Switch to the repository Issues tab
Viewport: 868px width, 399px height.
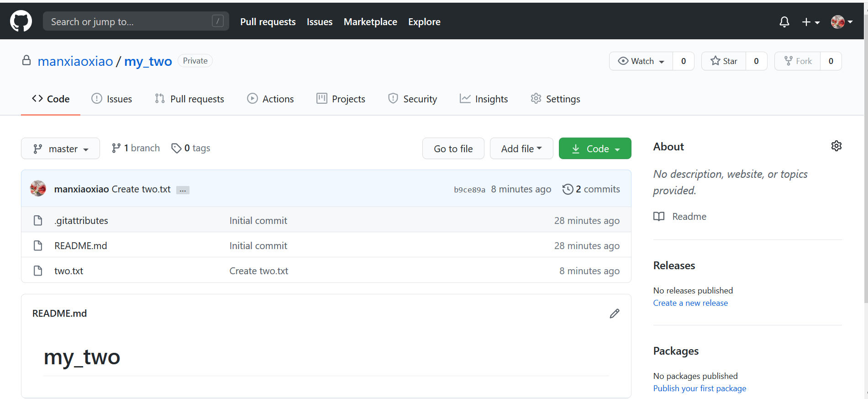(x=112, y=99)
